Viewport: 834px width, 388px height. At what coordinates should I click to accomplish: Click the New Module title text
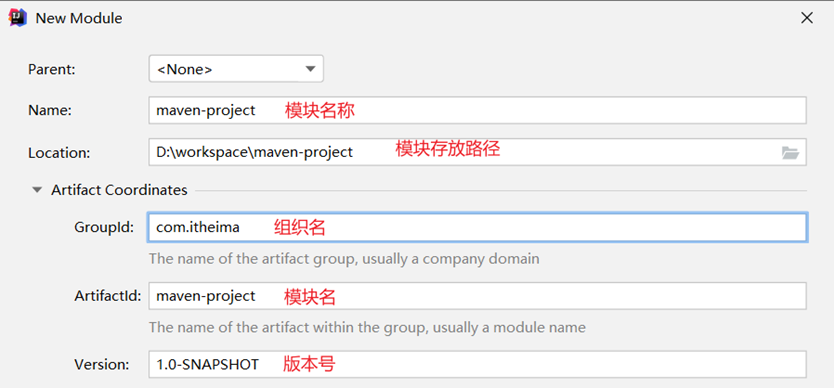click(79, 18)
